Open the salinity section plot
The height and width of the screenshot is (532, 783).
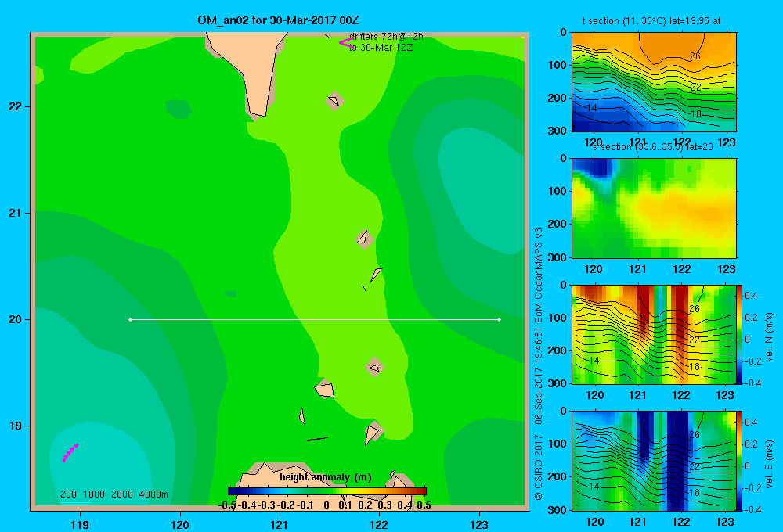click(654, 208)
